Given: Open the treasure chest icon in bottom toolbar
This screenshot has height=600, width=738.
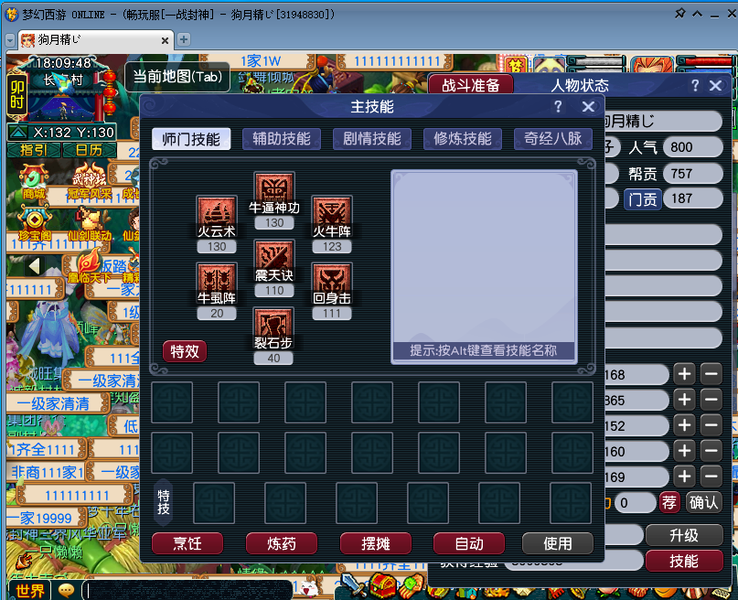Looking at the screenshot, I should point(383,586).
